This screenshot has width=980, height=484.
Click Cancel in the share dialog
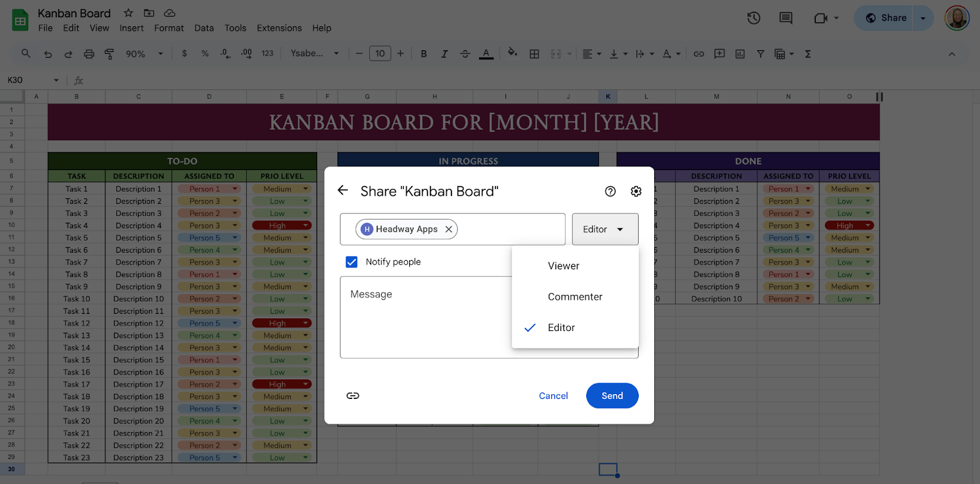click(x=553, y=396)
